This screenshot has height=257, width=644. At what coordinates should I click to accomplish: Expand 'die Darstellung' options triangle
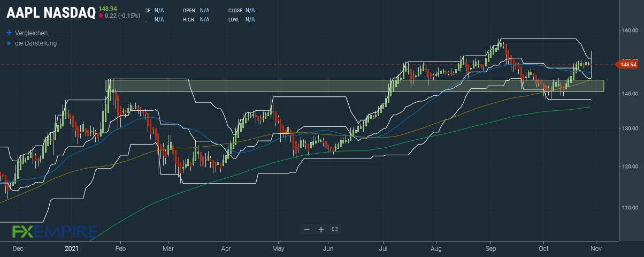pos(9,43)
